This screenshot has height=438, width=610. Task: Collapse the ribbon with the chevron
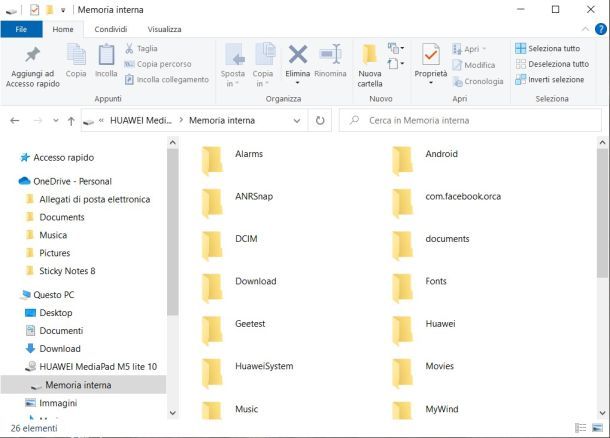(585, 29)
